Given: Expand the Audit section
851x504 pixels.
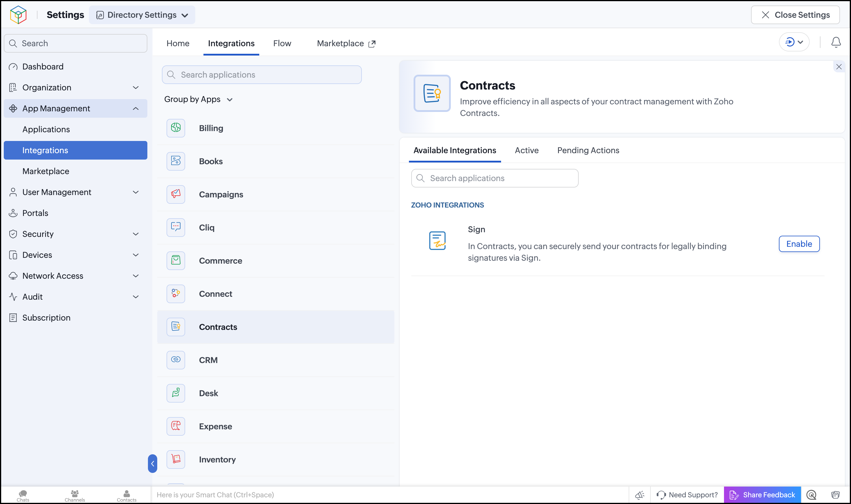Looking at the screenshot, I should 75,296.
